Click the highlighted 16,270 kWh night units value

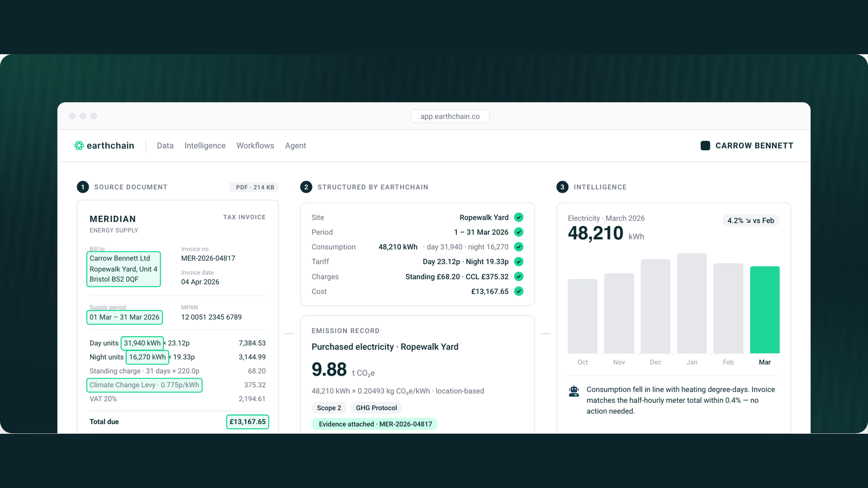pos(148,357)
